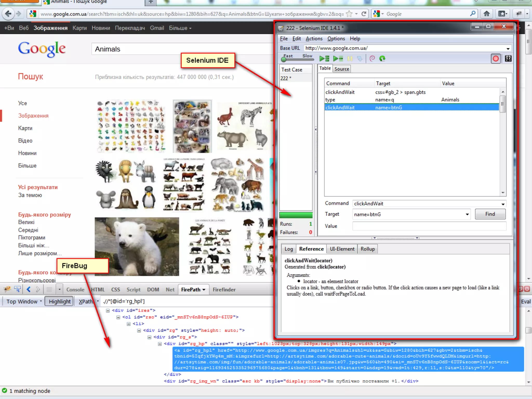Viewport: 532px width, 399px height.
Task: Open the Top Window dropdown in FirePath
Action: click(x=24, y=301)
